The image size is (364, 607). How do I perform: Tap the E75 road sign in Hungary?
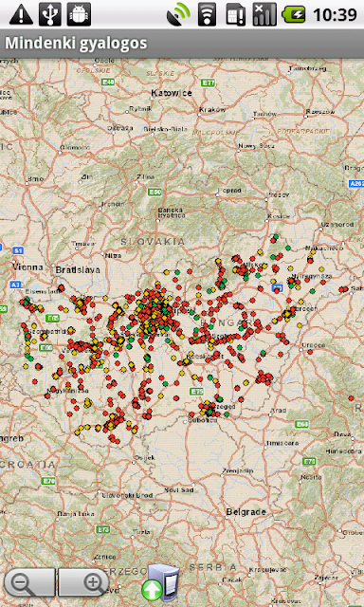coord(197,392)
